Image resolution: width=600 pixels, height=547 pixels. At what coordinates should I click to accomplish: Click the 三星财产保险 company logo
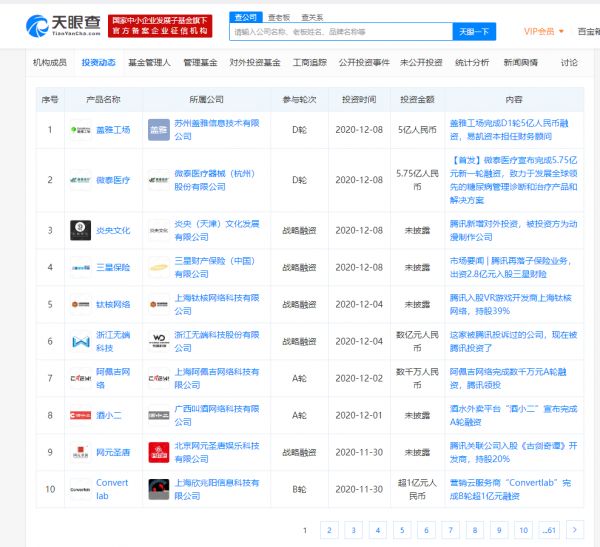pyautogui.click(x=158, y=267)
